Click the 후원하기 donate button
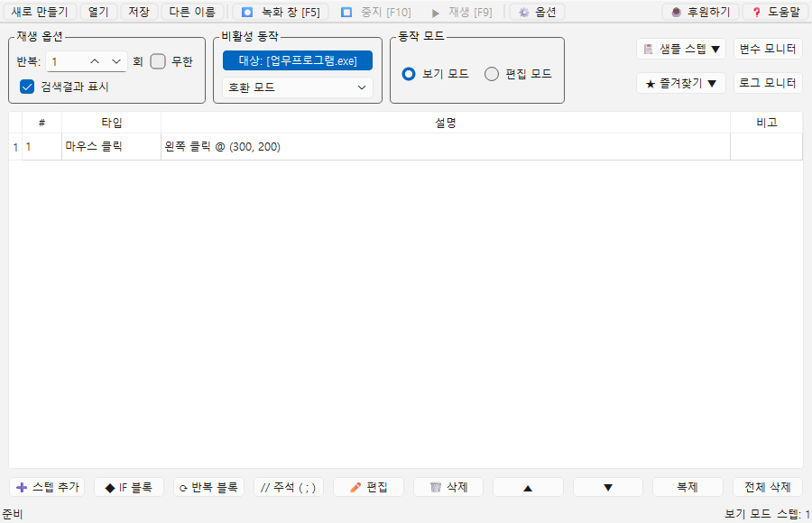Image resolution: width=812 pixels, height=523 pixels. pyautogui.click(x=700, y=12)
